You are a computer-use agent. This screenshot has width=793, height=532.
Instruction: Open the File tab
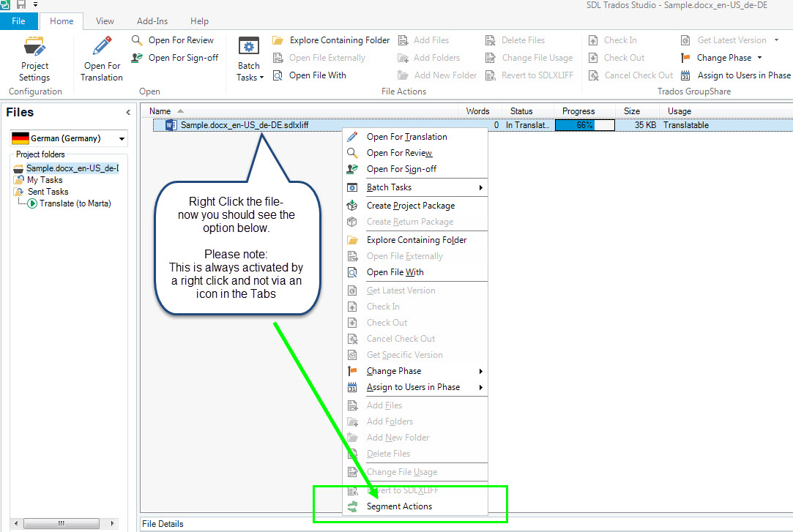point(18,21)
